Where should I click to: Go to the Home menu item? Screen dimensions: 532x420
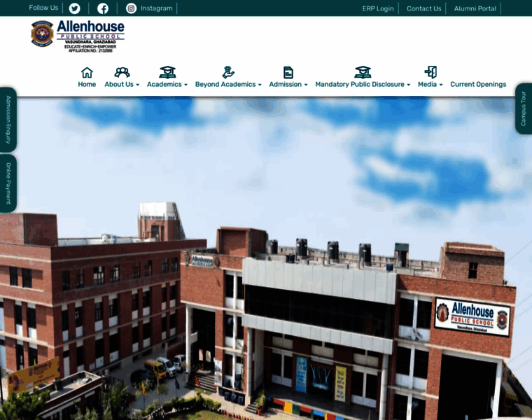[x=87, y=84]
